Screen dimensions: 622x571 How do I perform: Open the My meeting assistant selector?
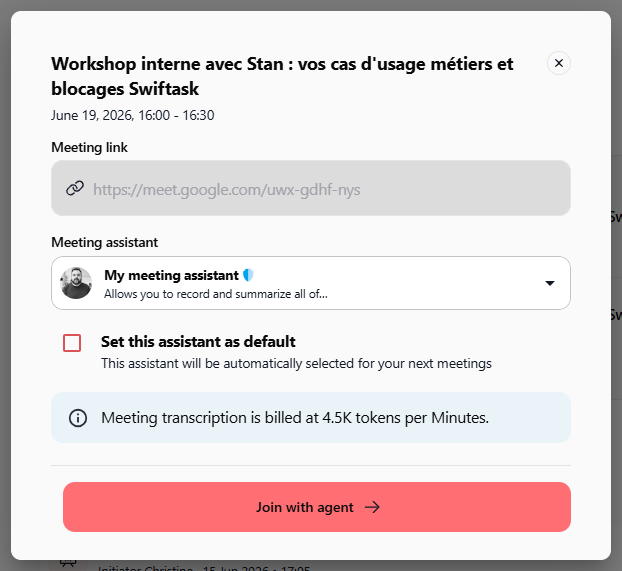(x=311, y=283)
